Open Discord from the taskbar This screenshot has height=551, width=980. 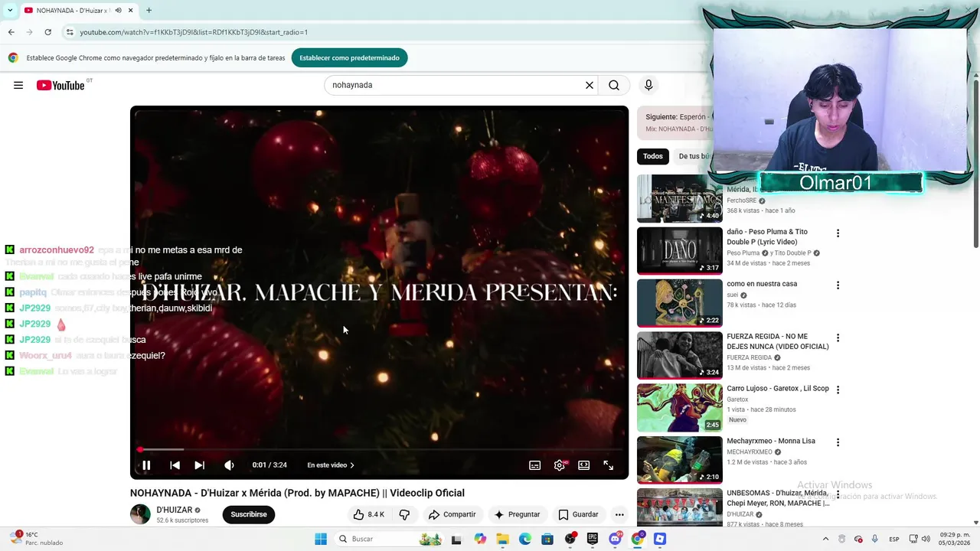615,539
